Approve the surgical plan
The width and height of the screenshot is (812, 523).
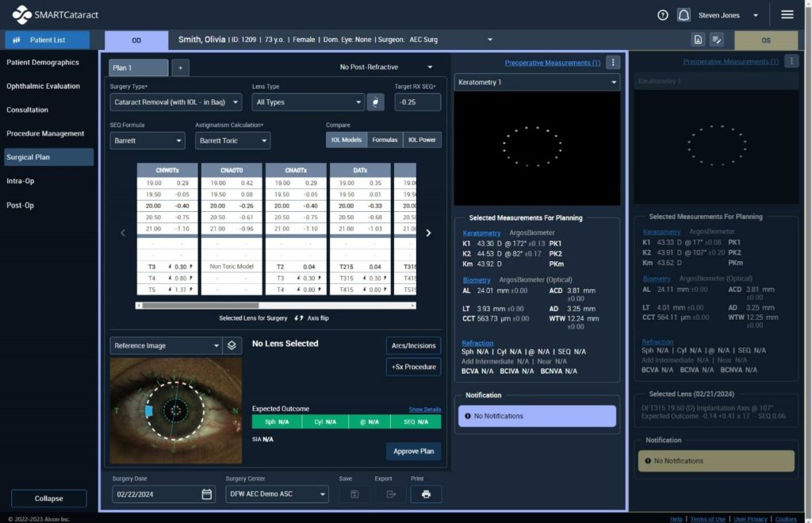(x=413, y=451)
